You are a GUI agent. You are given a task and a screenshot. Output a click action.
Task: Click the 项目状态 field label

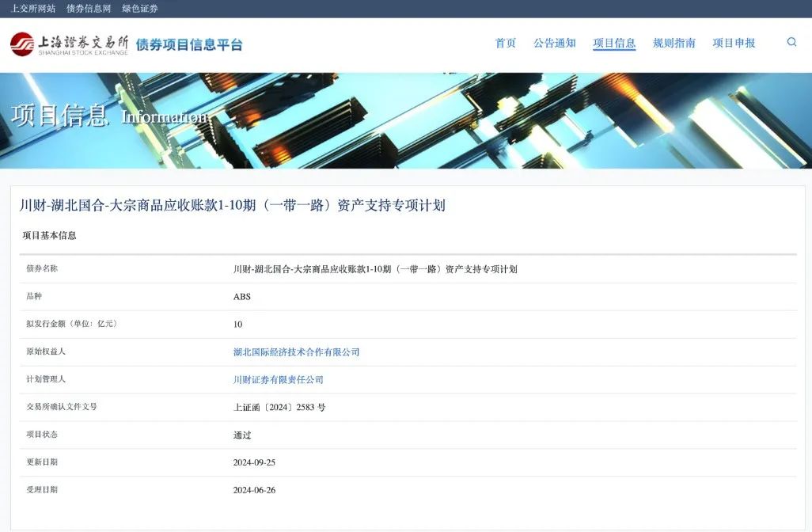(42, 434)
